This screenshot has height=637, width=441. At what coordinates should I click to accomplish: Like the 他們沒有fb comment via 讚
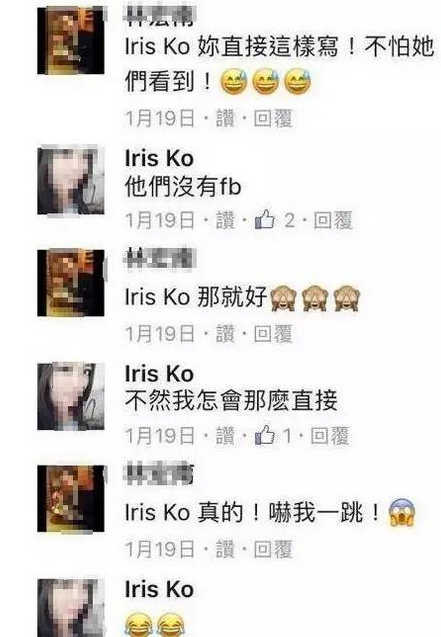coord(225,221)
